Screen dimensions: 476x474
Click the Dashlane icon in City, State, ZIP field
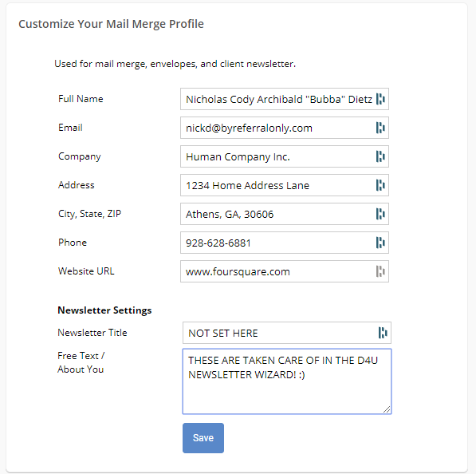[x=380, y=214]
